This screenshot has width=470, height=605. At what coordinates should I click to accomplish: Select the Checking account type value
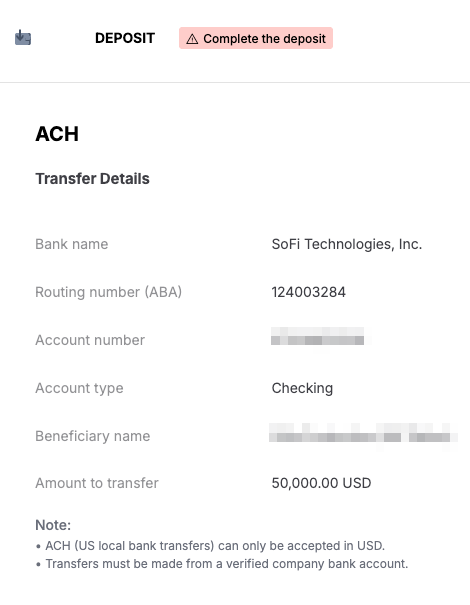[302, 388]
